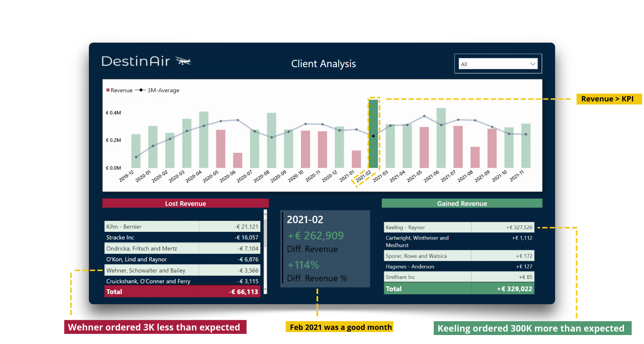This screenshot has height=344, width=644.
Task: Select Cartwright, Wintheiser and Medhurst row
Action: (459, 242)
